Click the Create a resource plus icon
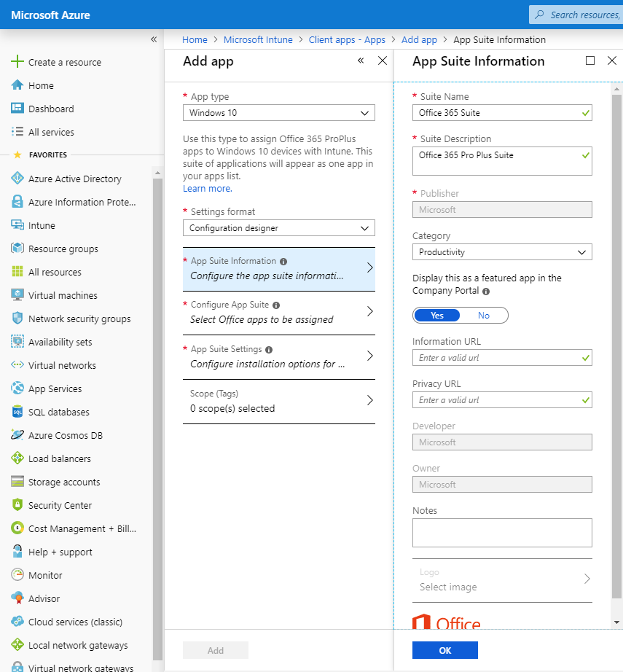Screen dimensions: 623x672 pyautogui.click(x=17, y=62)
